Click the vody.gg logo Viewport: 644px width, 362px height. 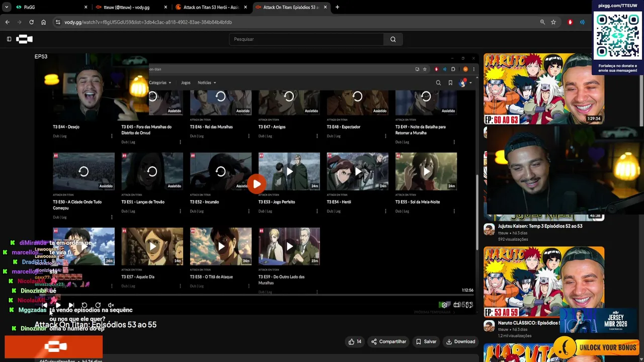click(25, 39)
